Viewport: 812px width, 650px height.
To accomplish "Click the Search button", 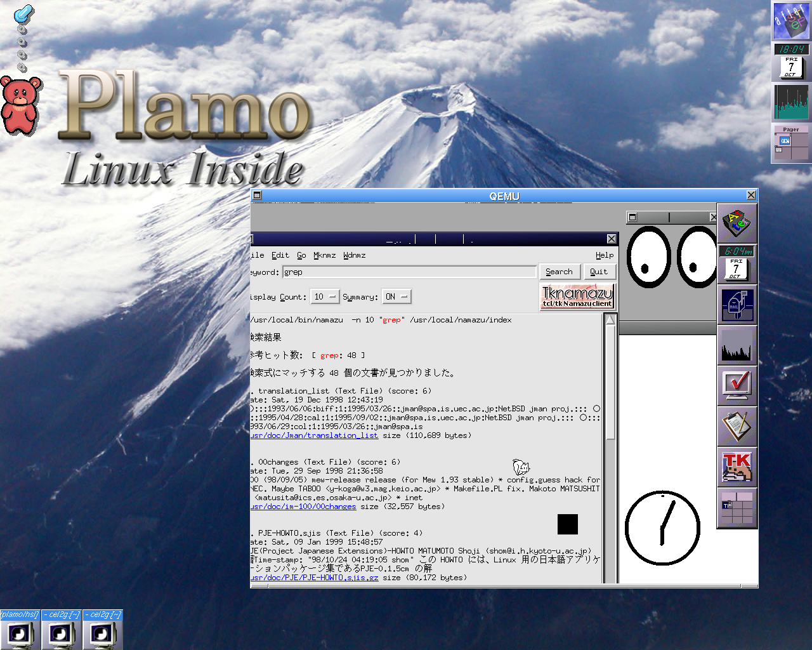I will click(x=559, y=272).
